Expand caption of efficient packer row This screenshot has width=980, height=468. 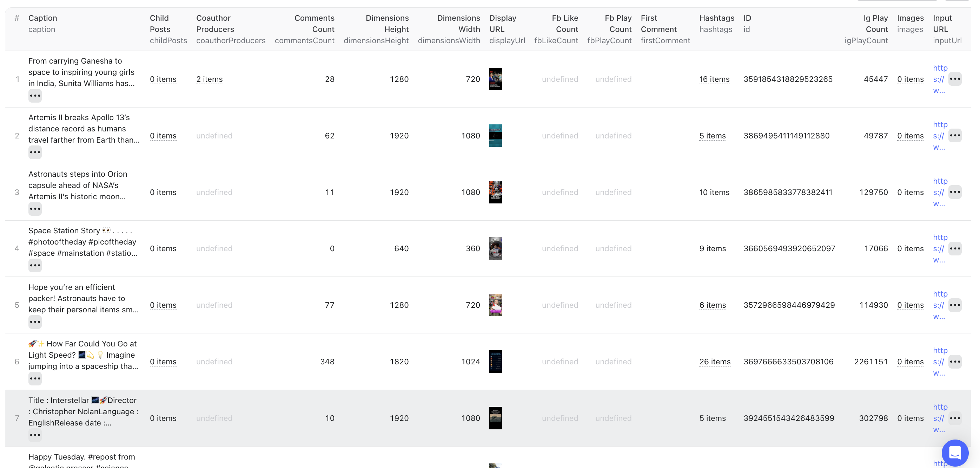[35, 322]
